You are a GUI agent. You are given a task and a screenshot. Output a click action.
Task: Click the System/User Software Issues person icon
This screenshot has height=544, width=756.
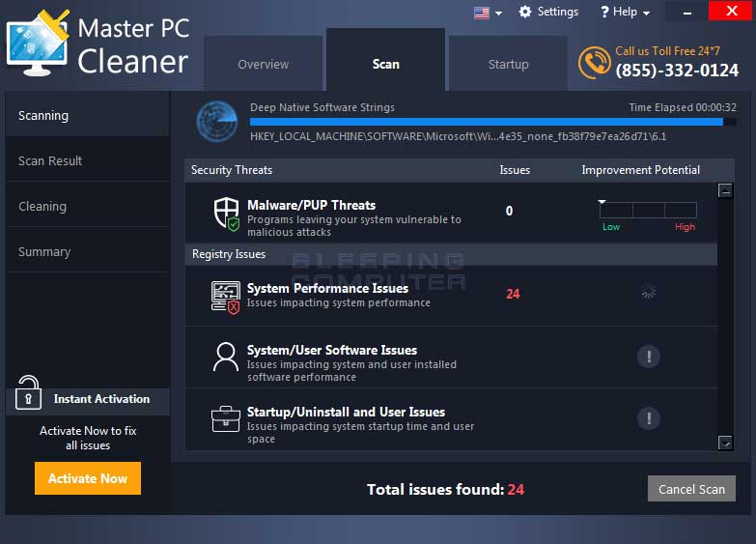coord(226,357)
